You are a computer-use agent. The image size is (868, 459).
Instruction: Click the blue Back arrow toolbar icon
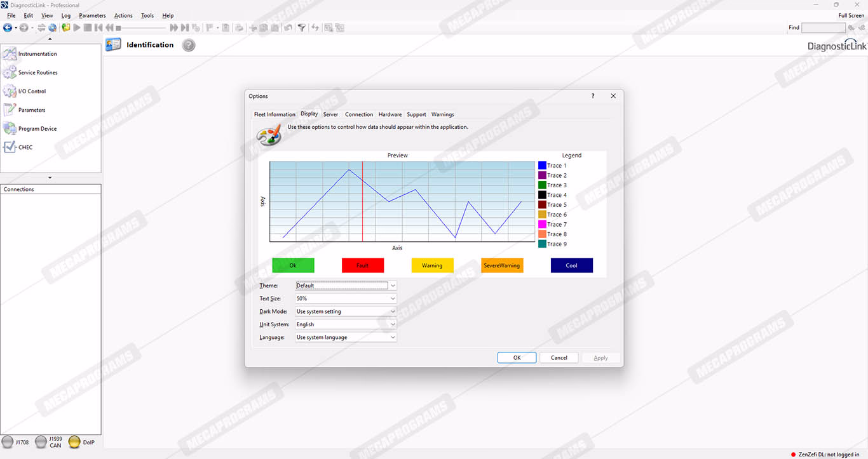[8, 28]
